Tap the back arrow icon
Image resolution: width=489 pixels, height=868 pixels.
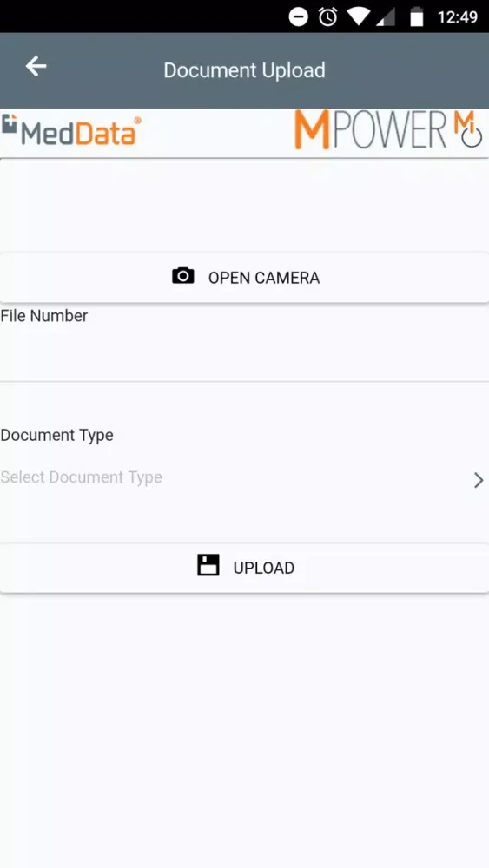(x=36, y=67)
